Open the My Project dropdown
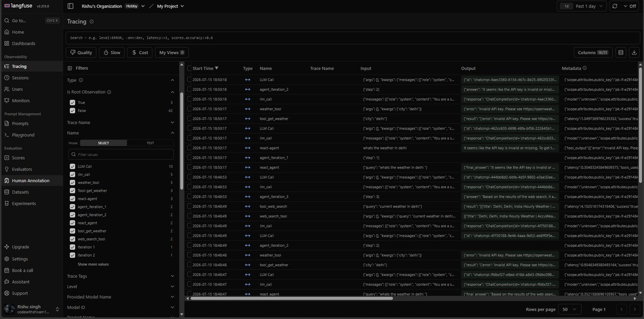The width and height of the screenshot is (644, 319). click(170, 6)
